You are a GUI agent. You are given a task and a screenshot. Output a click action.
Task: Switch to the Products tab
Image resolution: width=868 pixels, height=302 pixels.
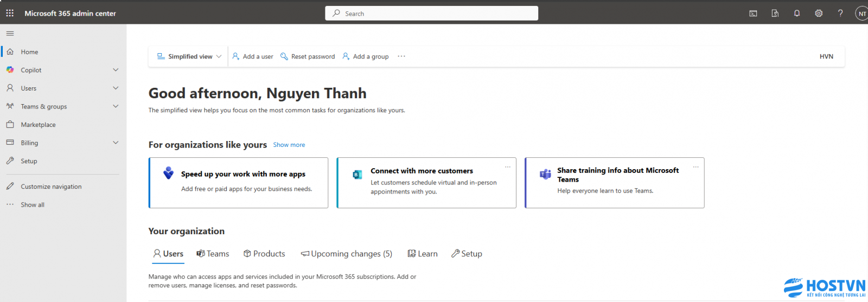[x=264, y=254]
